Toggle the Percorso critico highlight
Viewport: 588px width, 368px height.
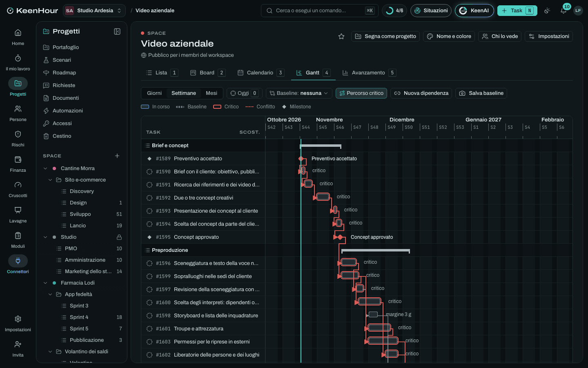coord(361,93)
